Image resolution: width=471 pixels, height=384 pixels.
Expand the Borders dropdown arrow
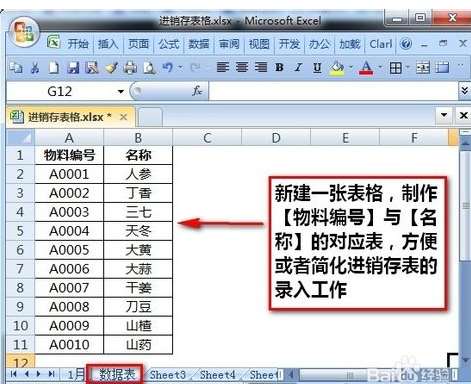(x=408, y=68)
